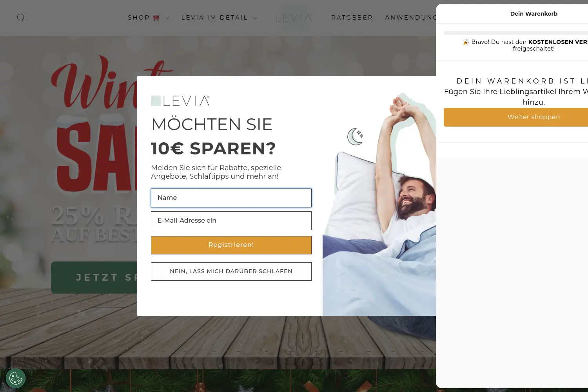Viewport: 588px width, 392px height.
Task: Click the man stretching image in popup
Action: [379, 204]
